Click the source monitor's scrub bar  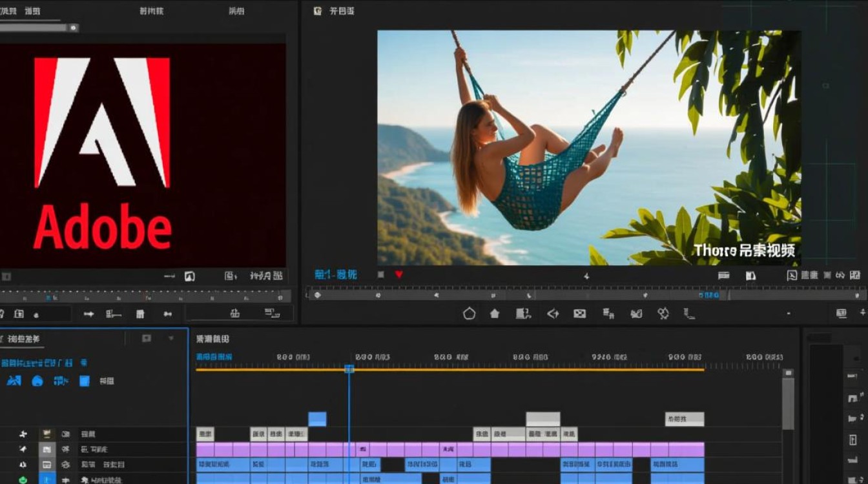point(144,297)
